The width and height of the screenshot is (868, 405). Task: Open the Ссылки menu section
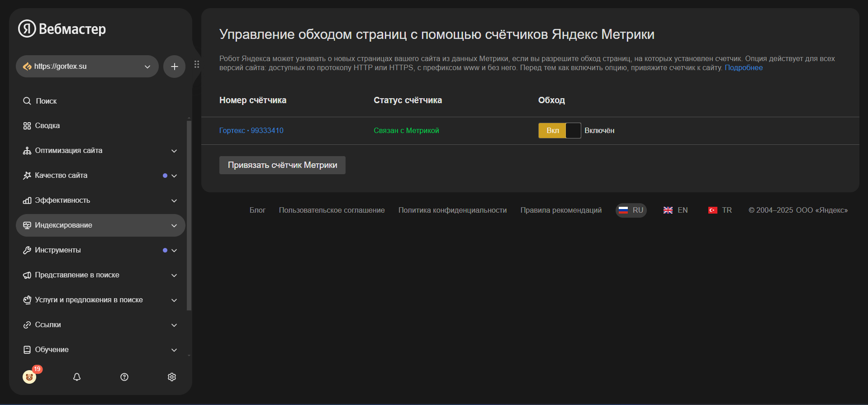[100, 325]
